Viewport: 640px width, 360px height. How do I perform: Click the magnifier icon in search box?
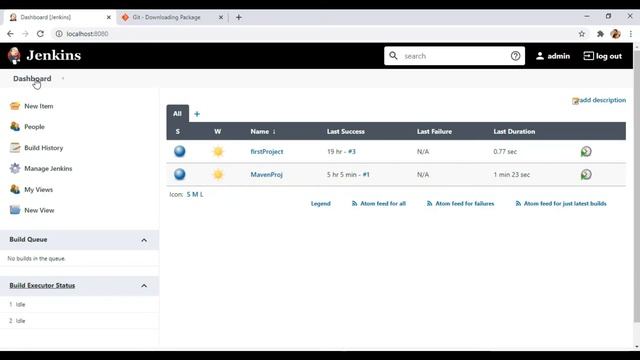click(x=393, y=56)
